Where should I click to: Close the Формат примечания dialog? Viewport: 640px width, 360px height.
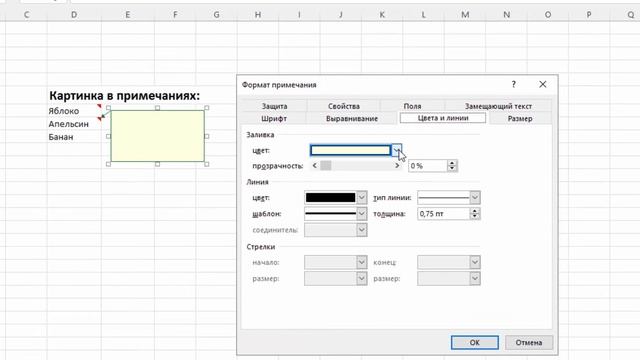(542, 84)
